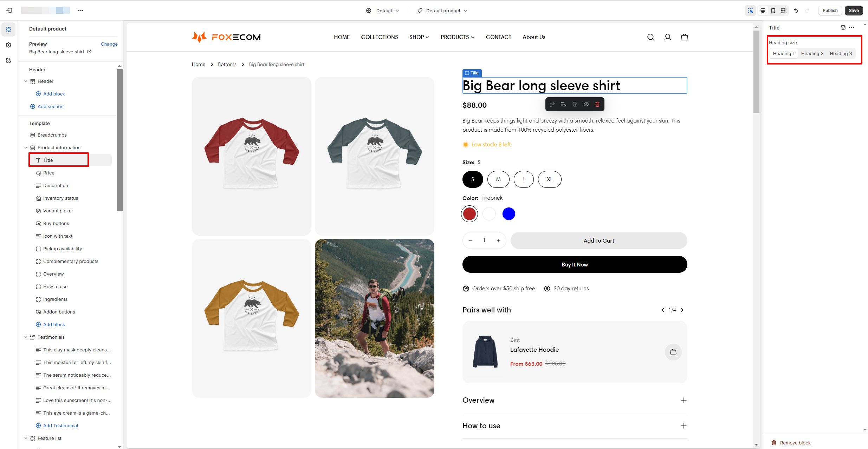This screenshot has width=868, height=449.
Task: Duplicate the Title block
Action: 575,104
